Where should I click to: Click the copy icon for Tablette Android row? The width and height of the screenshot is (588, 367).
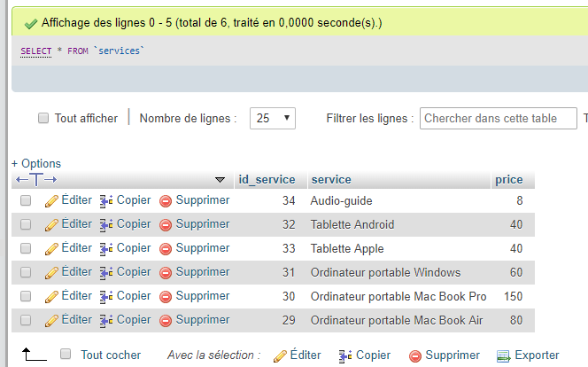click(x=106, y=225)
